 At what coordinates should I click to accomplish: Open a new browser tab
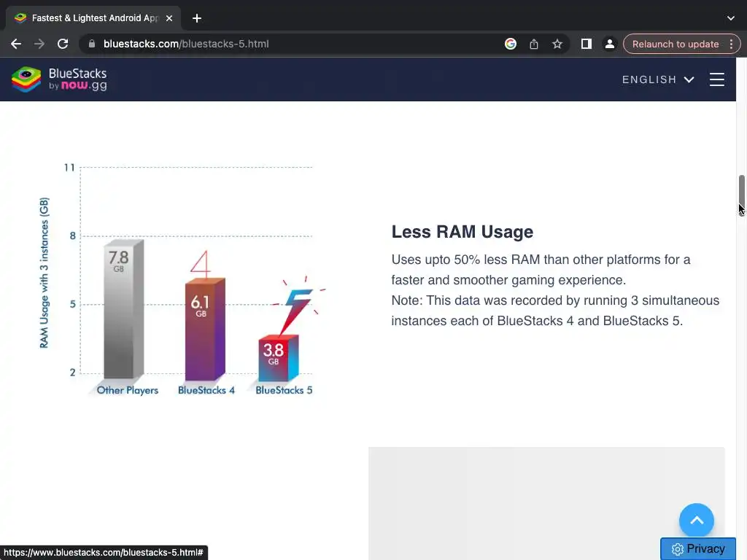(197, 18)
